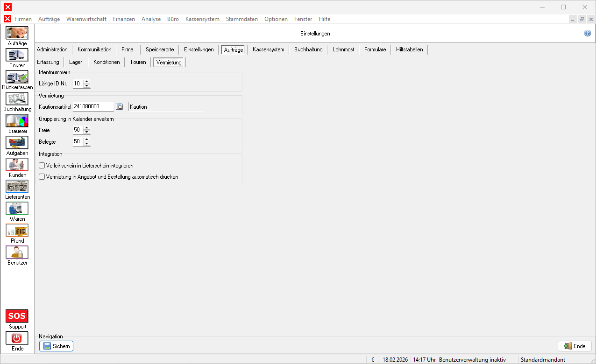This screenshot has height=364, width=596.
Task: Switch to the Konditionen sub-tab
Action: coord(106,62)
